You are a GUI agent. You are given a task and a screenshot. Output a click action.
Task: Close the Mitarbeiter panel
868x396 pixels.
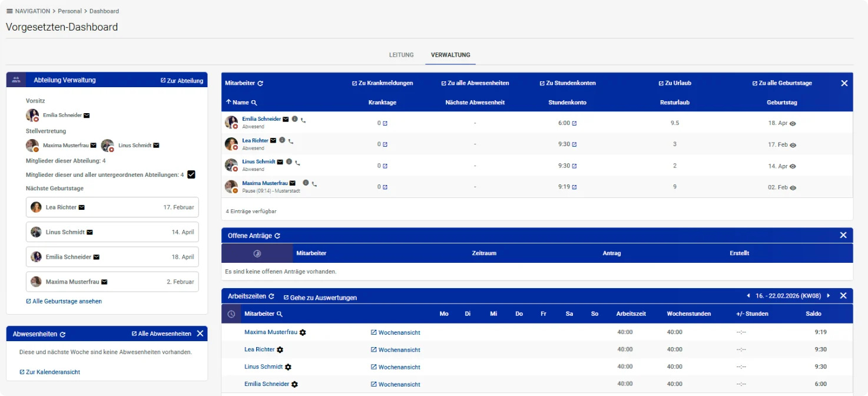(844, 83)
